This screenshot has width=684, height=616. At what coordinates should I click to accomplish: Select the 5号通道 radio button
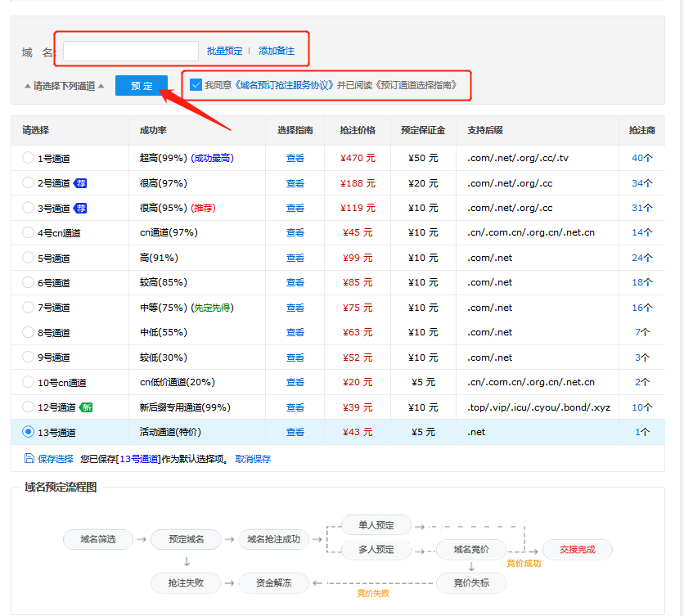tap(28, 258)
